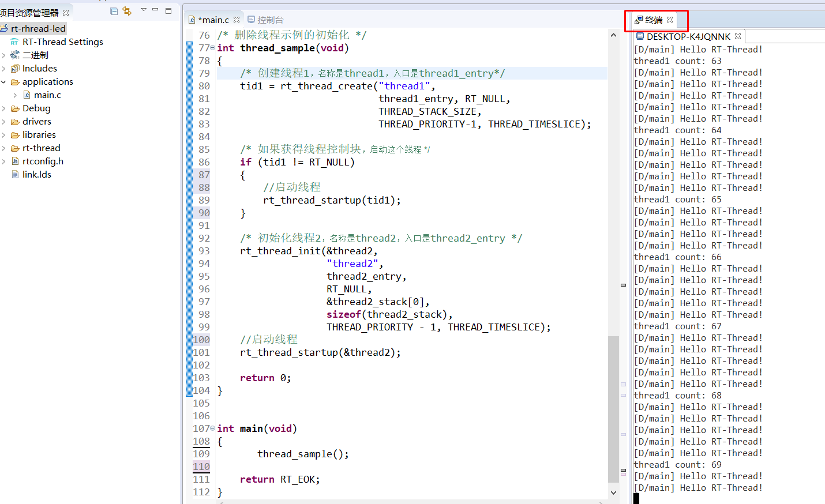The height and width of the screenshot is (504, 825).
Task: Close the DESKTOP-K4JQNNK session tab
Action: [x=738, y=36]
